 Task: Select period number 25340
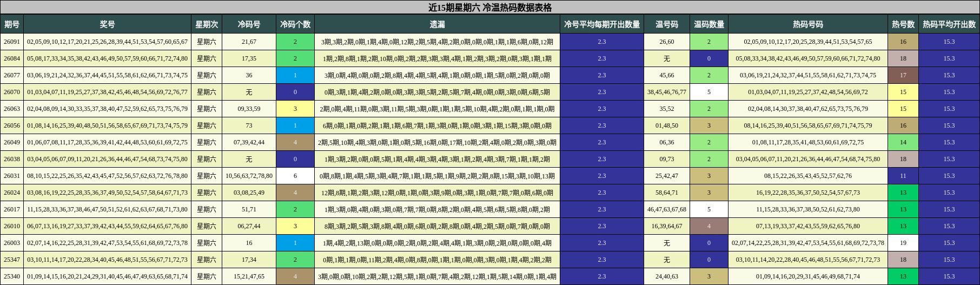point(12,276)
